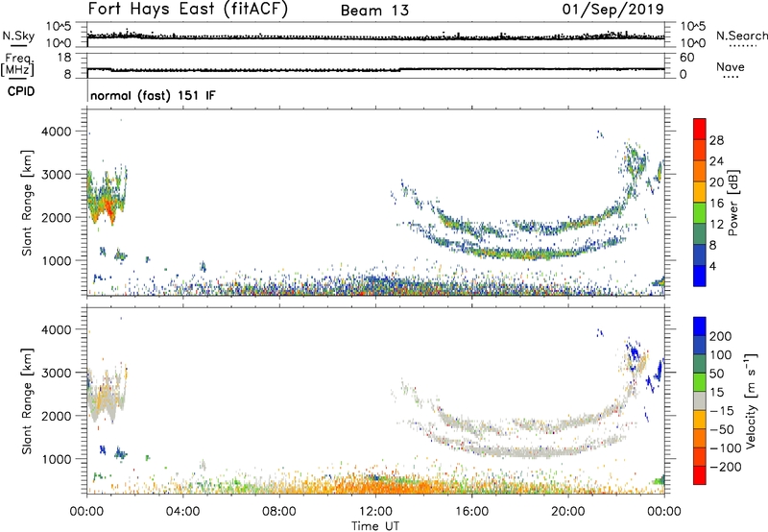768x532 pixels.
Task: Click the '08:00' time tick label
Action: (x=279, y=512)
